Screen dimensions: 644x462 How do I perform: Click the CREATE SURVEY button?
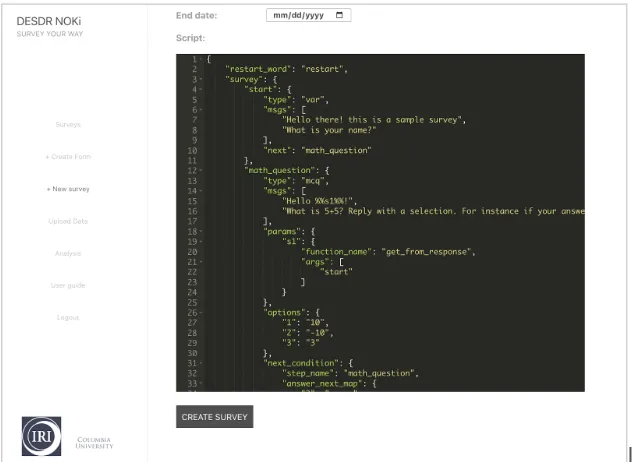[x=214, y=417]
